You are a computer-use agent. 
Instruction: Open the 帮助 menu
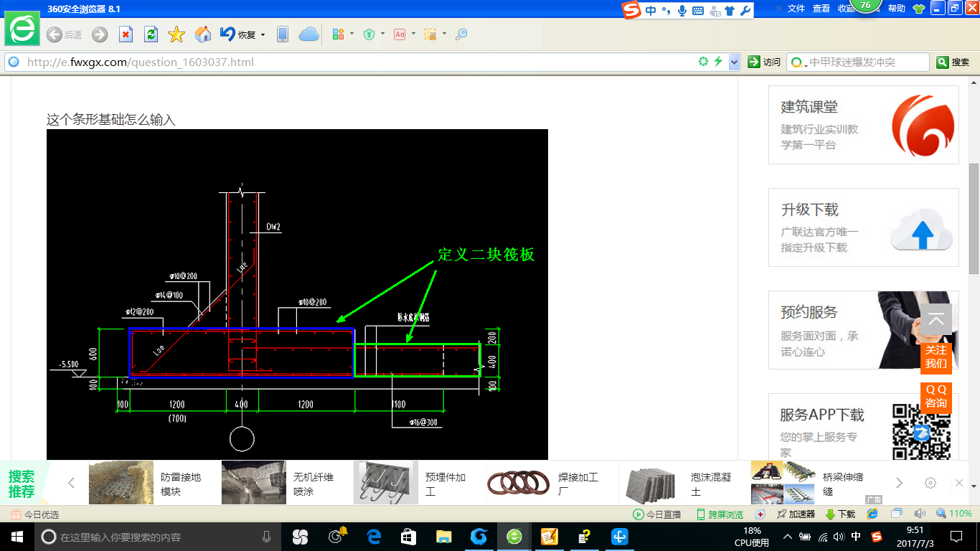897,9
